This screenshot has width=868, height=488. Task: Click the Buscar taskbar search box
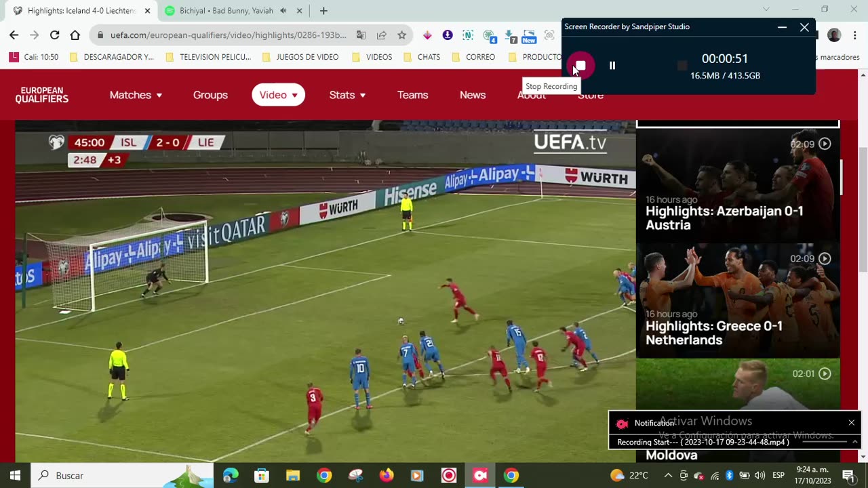tap(122, 475)
